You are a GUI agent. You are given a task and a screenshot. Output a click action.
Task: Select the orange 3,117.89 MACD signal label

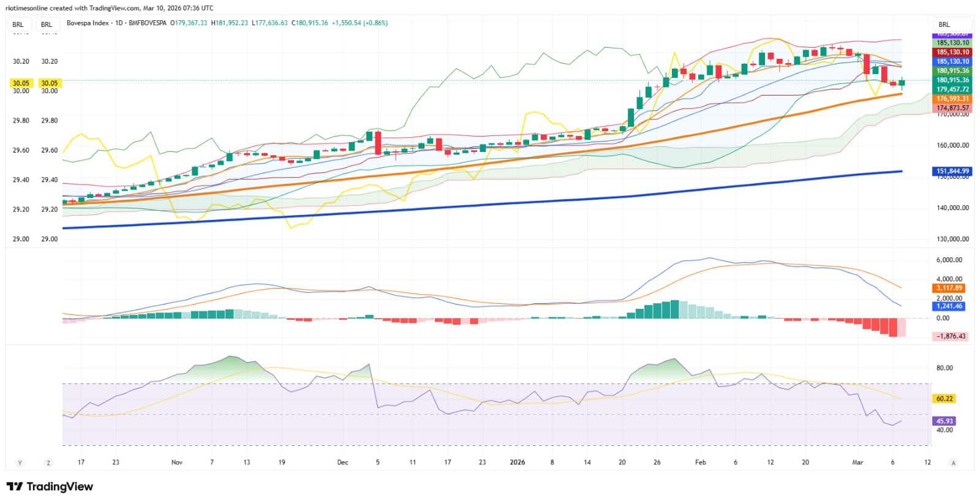point(949,288)
